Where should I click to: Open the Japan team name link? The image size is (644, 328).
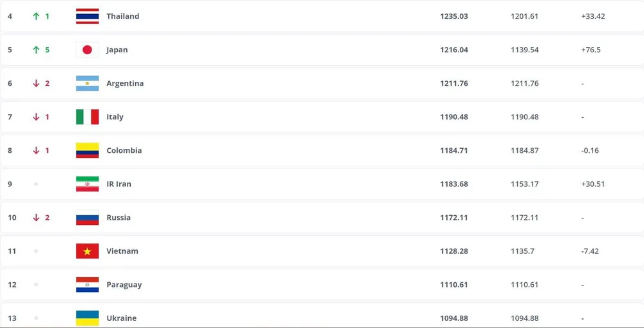point(117,50)
